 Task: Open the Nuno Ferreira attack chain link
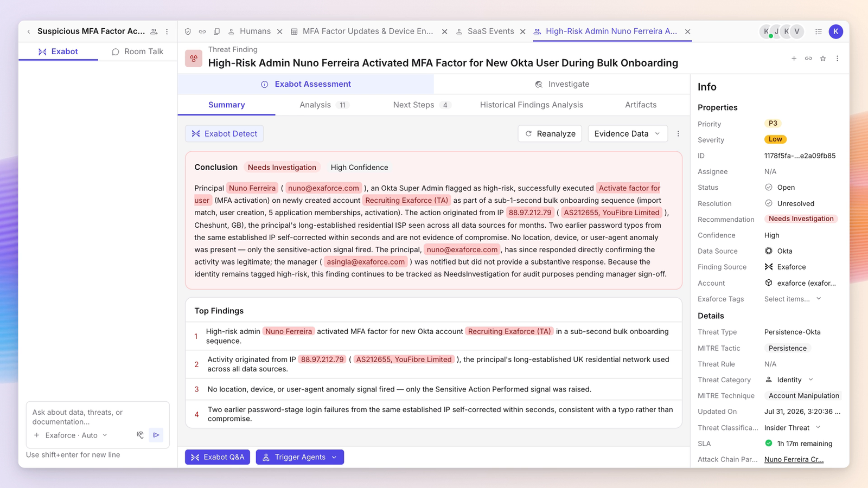794,459
